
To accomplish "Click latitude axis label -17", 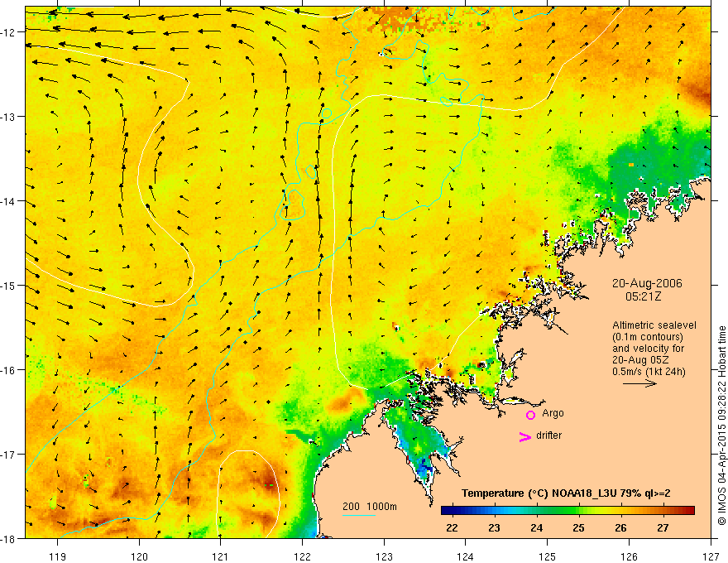I will (8, 455).
